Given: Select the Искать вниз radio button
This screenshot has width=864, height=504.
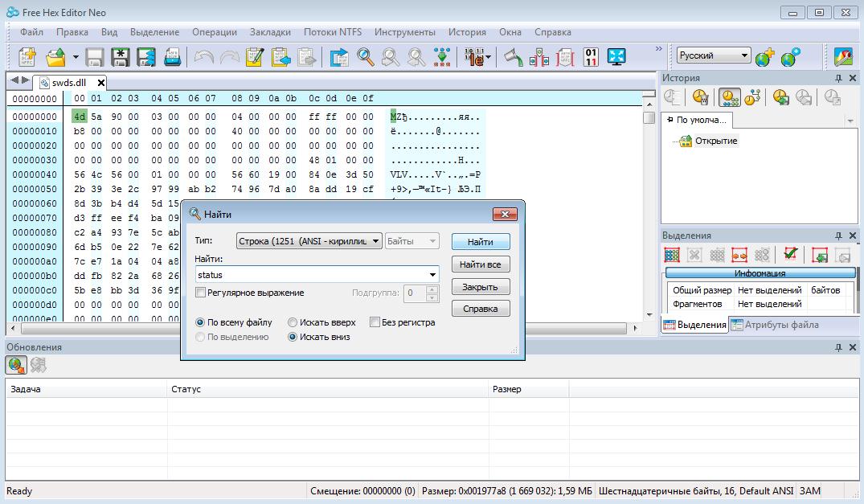Looking at the screenshot, I should [x=293, y=337].
